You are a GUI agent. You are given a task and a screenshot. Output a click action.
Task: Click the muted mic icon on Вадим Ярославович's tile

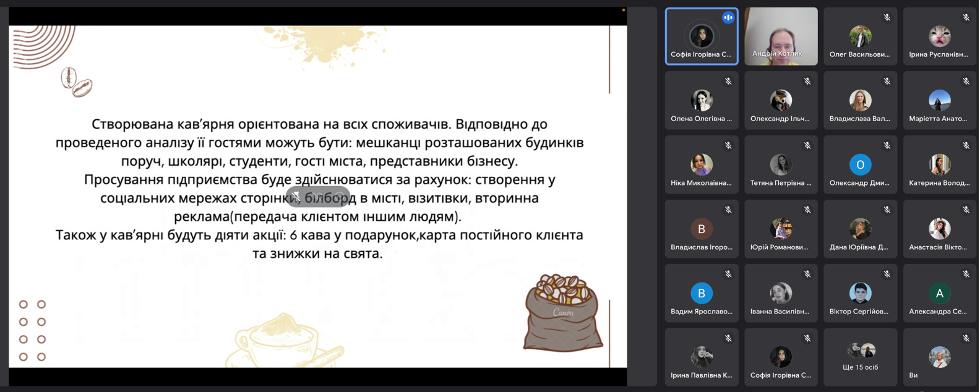tap(728, 274)
